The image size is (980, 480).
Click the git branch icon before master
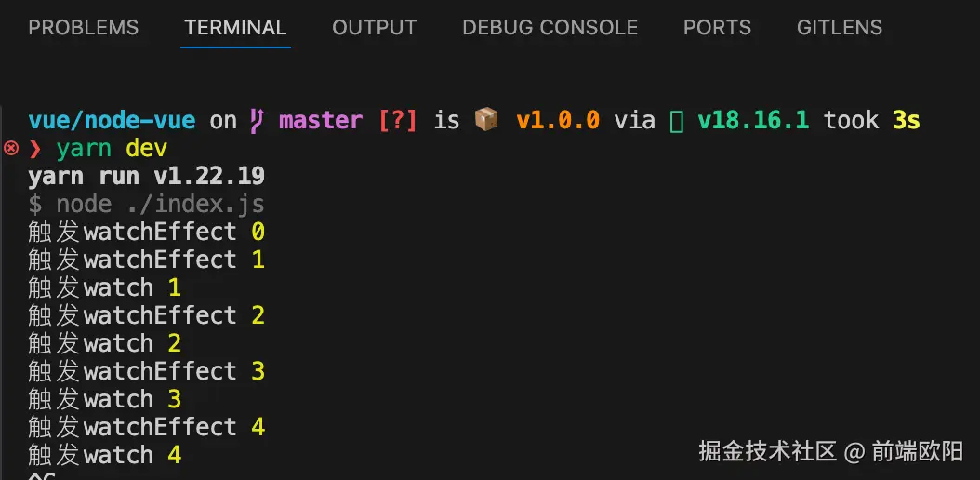tap(257, 120)
